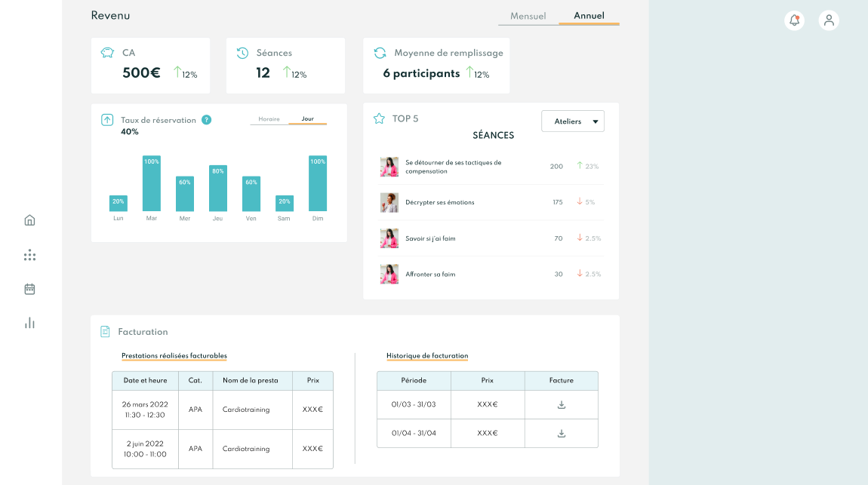Open the notifications bell icon
The height and width of the screenshot is (485, 868).
click(x=794, y=20)
